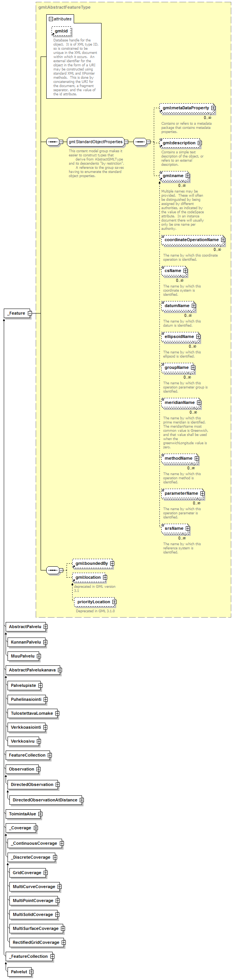This screenshot has height=980, width=235.
Task: Expand the parameterName element
Action: tap(202, 494)
